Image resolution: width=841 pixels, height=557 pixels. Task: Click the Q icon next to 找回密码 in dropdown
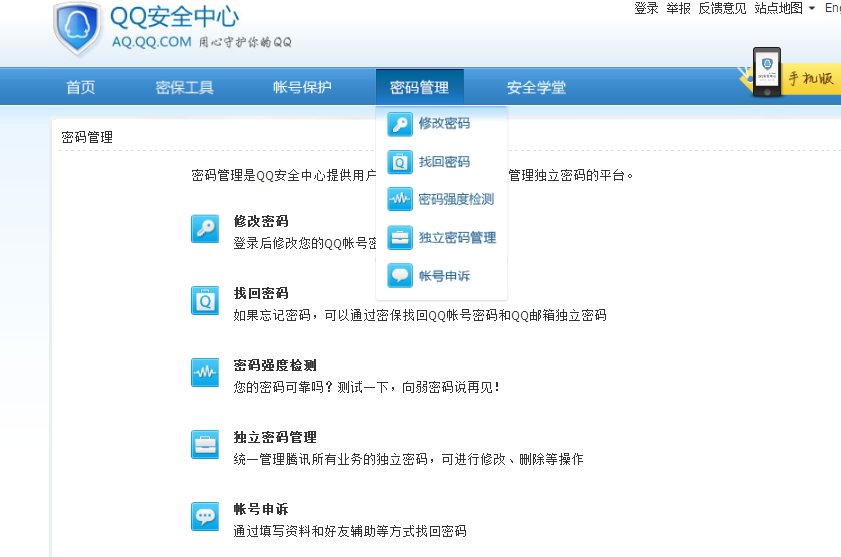pyautogui.click(x=400, y=162)
